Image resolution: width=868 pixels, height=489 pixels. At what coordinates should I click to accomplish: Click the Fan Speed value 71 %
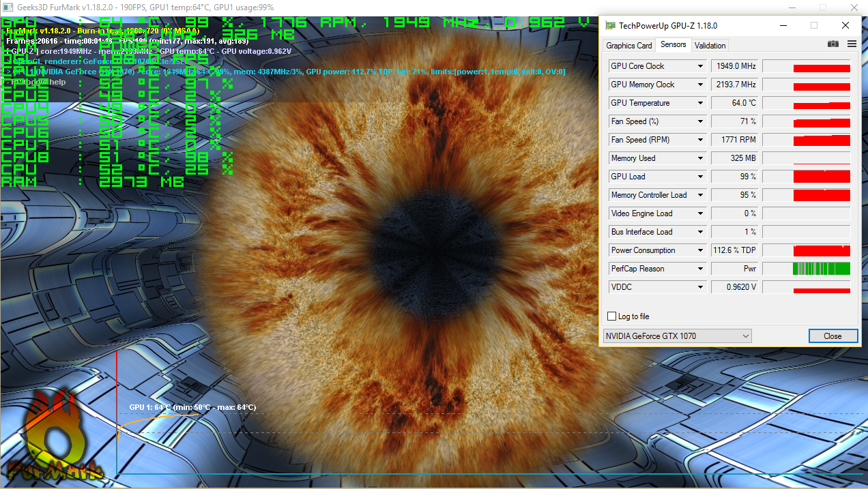pos(735,121)
